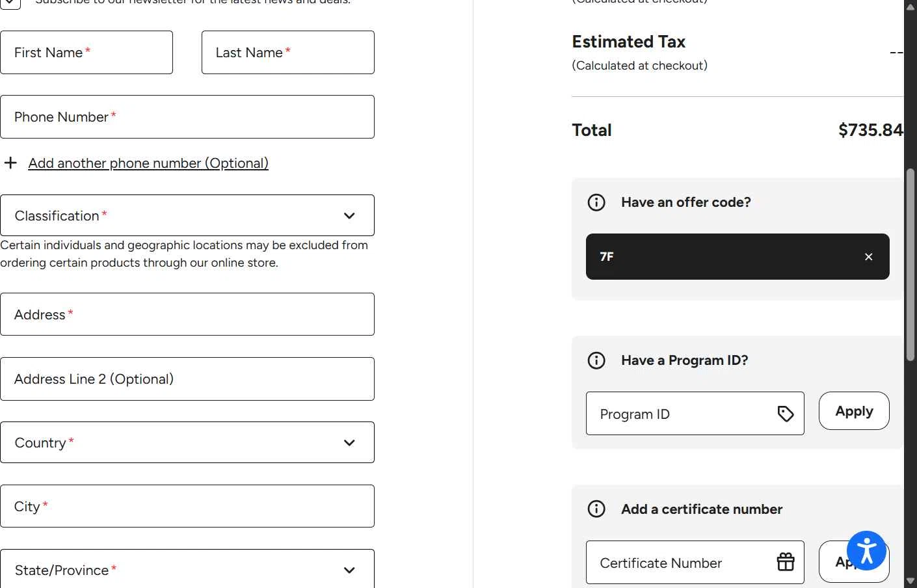Screen dimensions: 917x588
Task: Click into the Last Name field
Action: pyautogui.click(x=287, y=53)
